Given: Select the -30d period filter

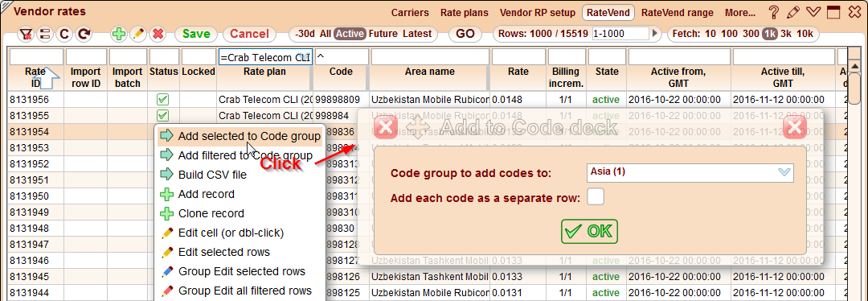Looking at the screenshot, I should pos(305,34).
